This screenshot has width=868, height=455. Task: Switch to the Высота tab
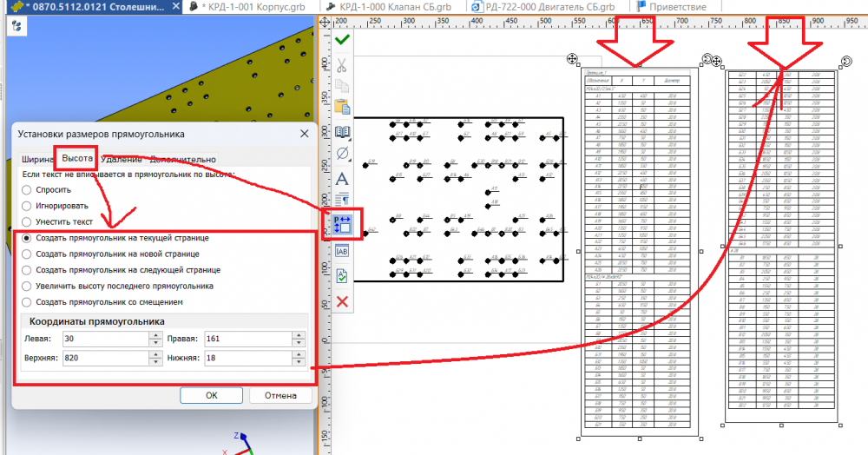click(77, 158)
